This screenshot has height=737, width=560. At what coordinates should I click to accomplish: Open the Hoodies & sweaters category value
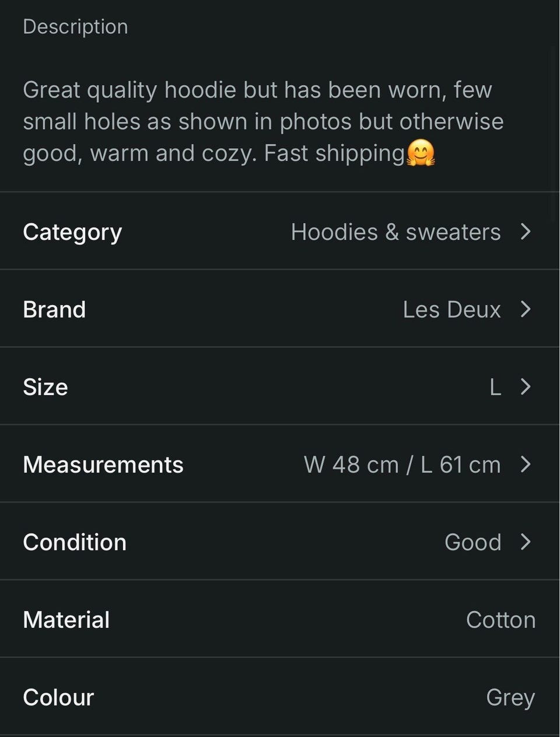[x=395, y=232]
